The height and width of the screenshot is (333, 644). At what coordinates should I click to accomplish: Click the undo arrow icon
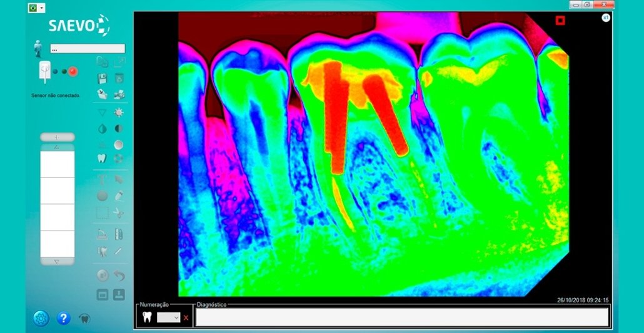pyautogui.click(x=119, y=276)
